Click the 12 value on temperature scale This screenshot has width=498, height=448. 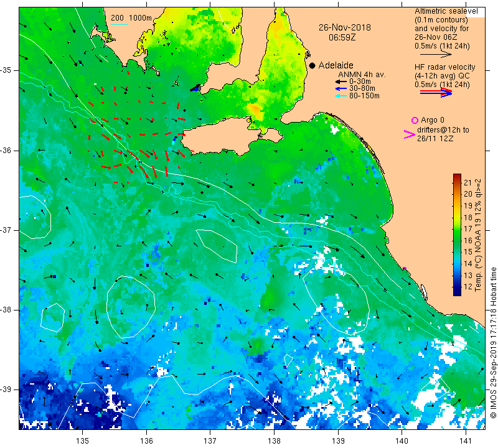tap(468, 287)
